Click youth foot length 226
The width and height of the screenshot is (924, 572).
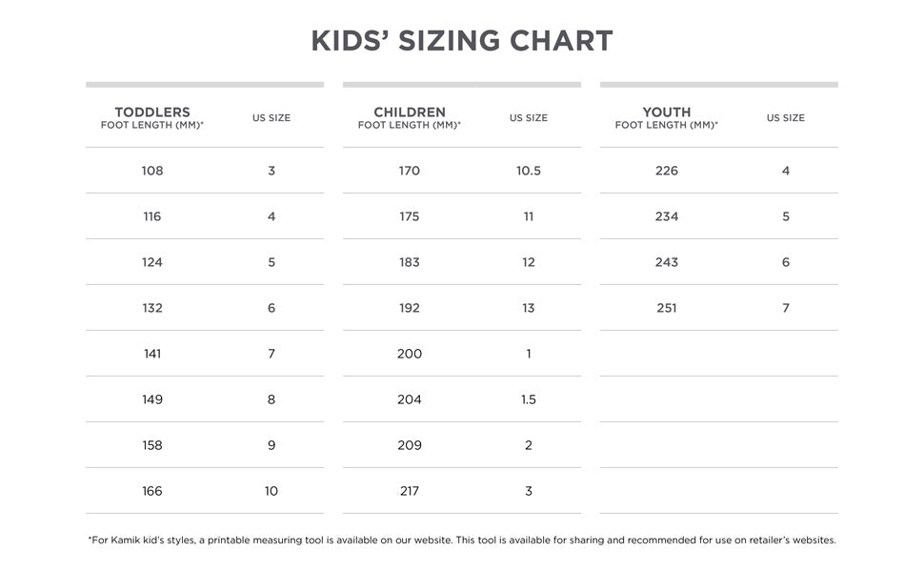point(667,171)
